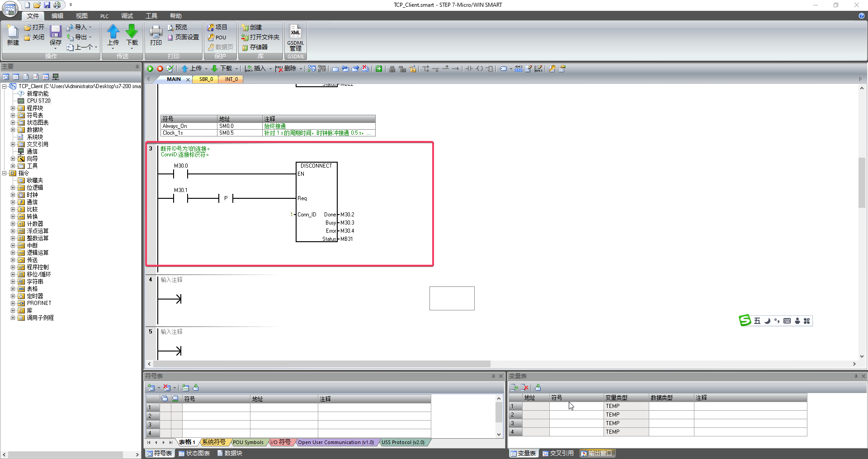Click the project protection key icon in editor toolbar
868x459 pixels.
552,69
